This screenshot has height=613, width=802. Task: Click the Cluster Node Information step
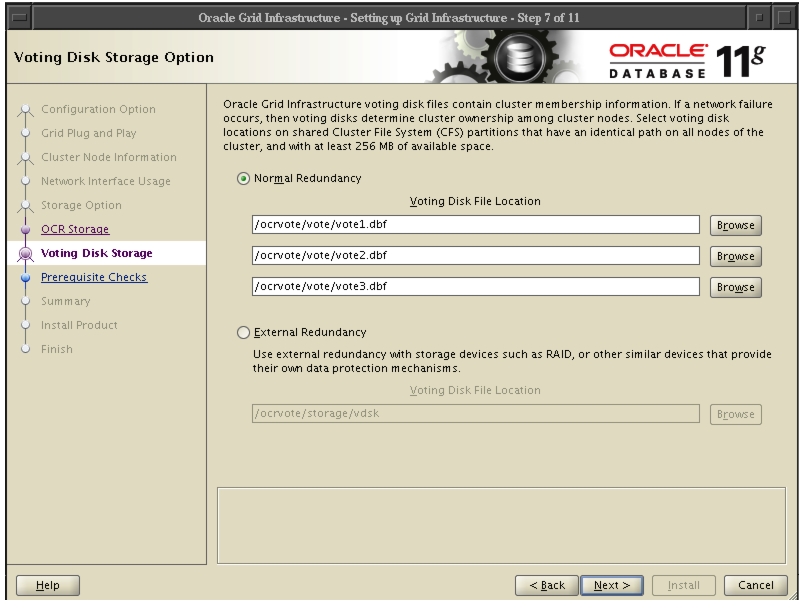109,157
